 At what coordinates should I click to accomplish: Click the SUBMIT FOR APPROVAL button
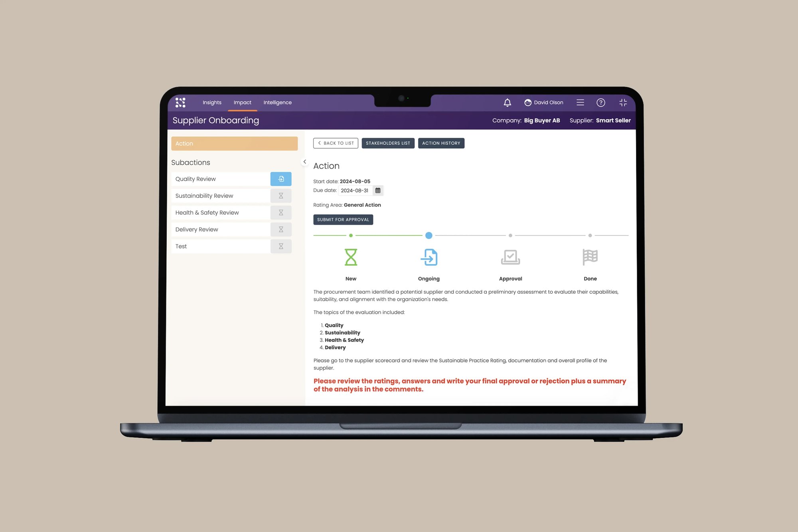coord(343,220)
